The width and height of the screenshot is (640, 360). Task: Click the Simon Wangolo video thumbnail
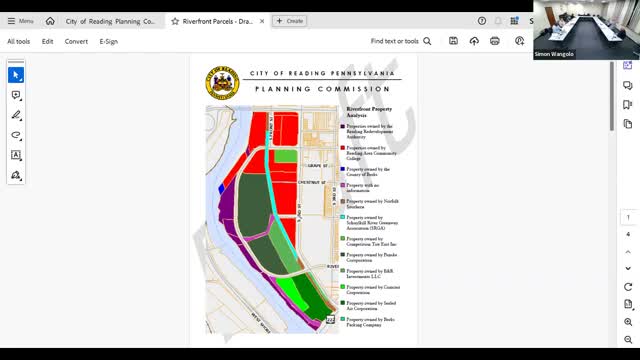point(587,30)
